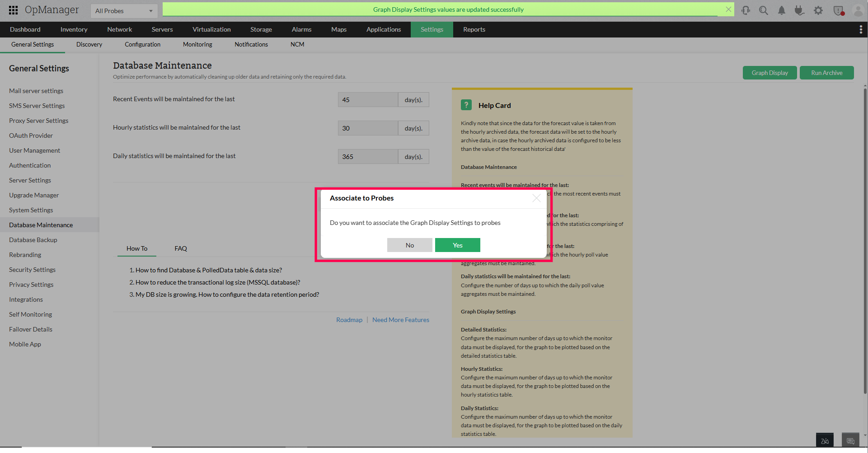The width and height of the screenshot is (868, 453).
Task: Edit the Daily statistics 365 days field
Action: [367, 156]
